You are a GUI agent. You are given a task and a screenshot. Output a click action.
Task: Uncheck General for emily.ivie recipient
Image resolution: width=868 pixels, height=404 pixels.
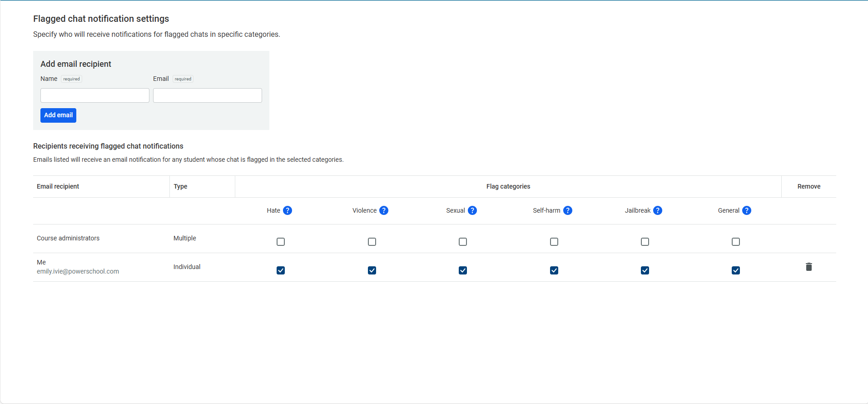coord(736,270)
